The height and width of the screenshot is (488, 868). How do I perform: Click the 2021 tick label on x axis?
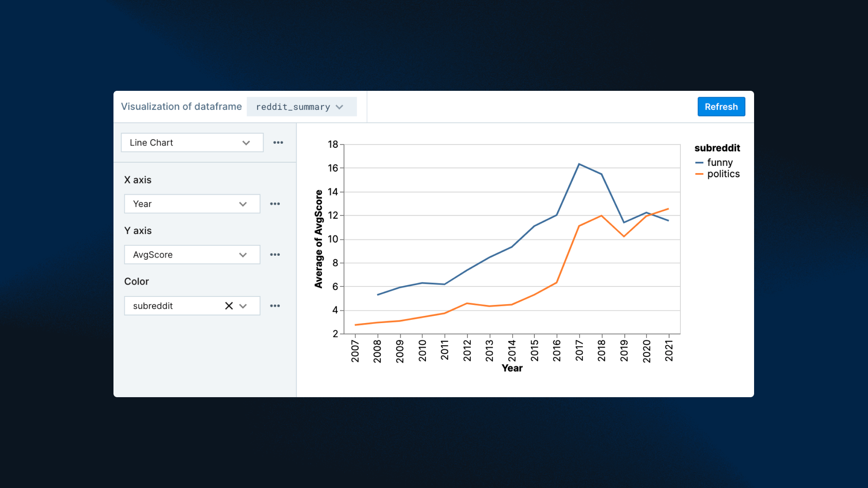669,351
